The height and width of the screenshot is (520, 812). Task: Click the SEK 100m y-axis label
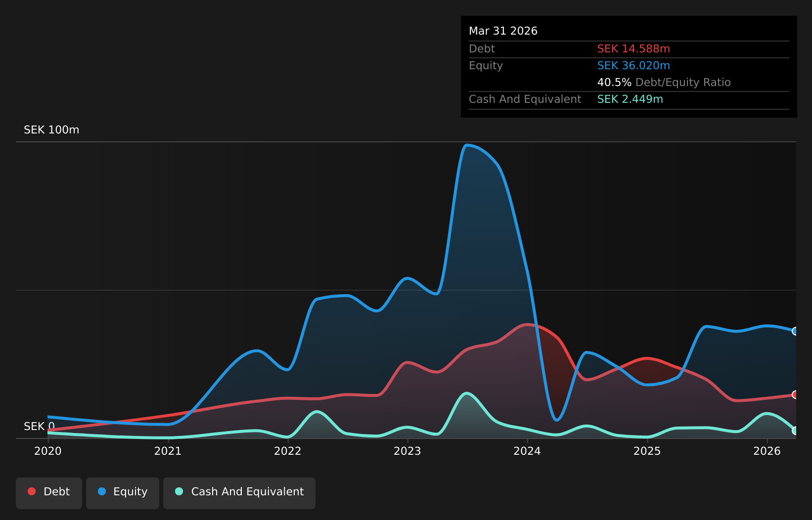point(51,130)
